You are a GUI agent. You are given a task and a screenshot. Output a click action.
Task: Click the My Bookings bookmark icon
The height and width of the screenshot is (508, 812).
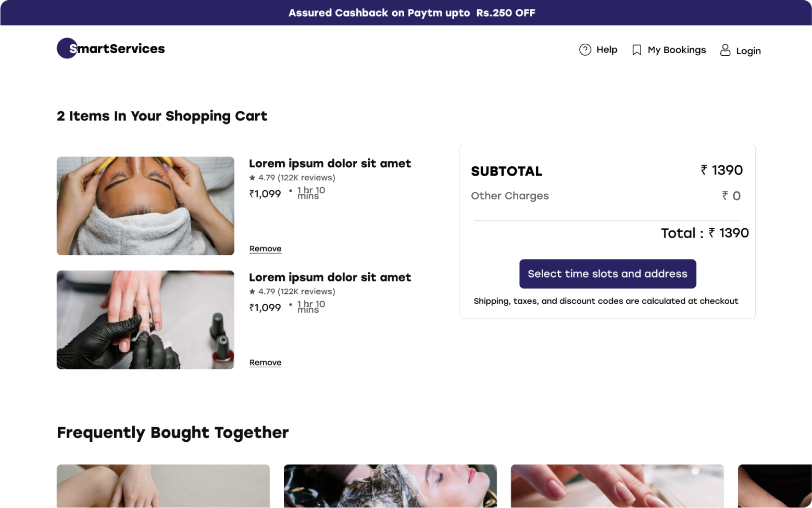point(636,50)
